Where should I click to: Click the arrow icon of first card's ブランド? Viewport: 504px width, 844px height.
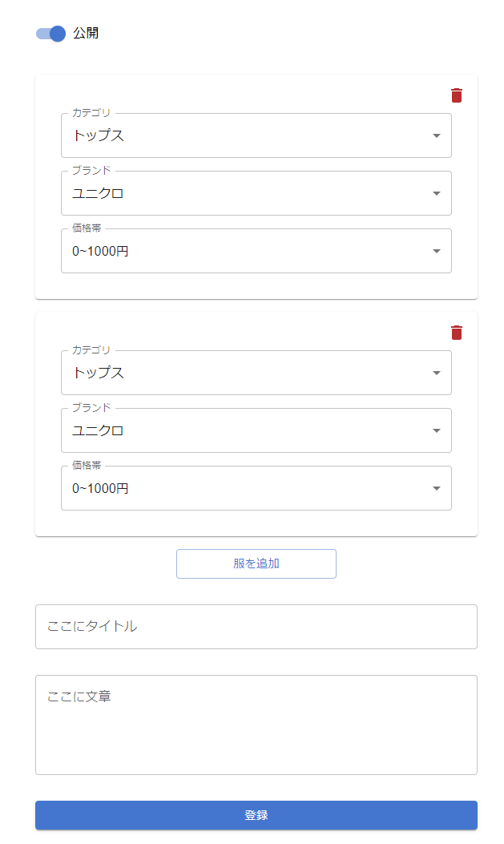[437, 193]
